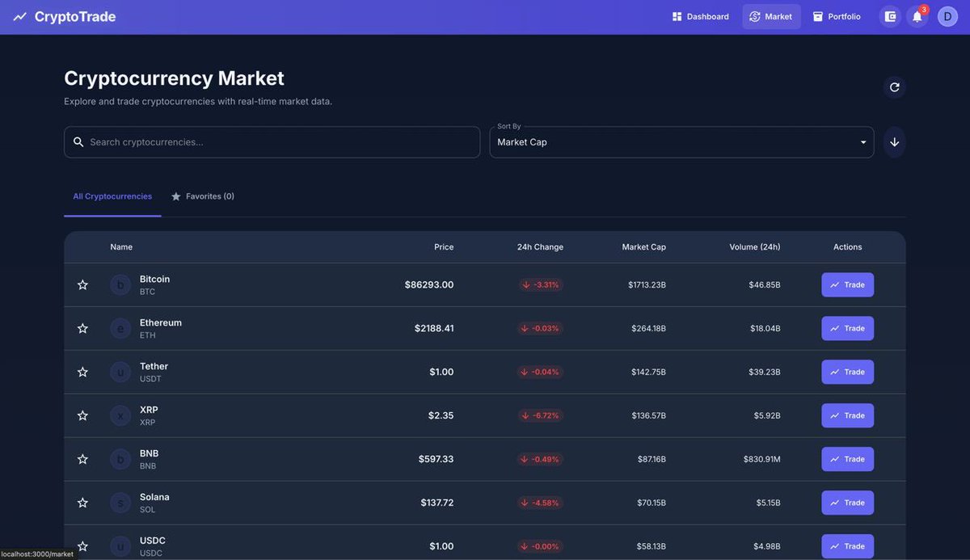
Task: Trade Bitcoin button
Action: coord(847,284)
